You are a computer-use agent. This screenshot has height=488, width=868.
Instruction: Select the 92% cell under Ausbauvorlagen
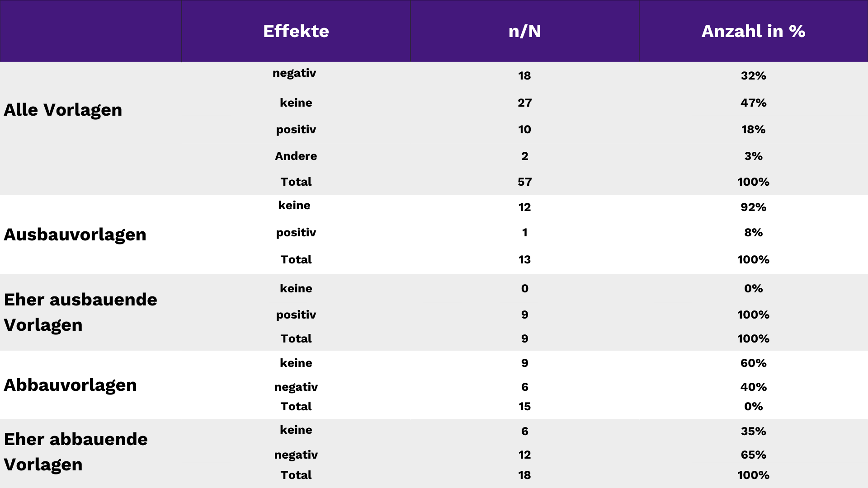tap(753, 207)
